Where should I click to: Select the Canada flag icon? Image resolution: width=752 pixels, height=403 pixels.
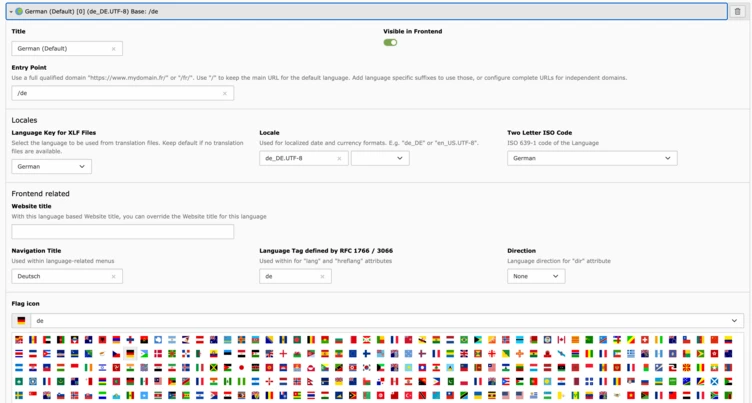pyautogui.click(x=561, y=340)
